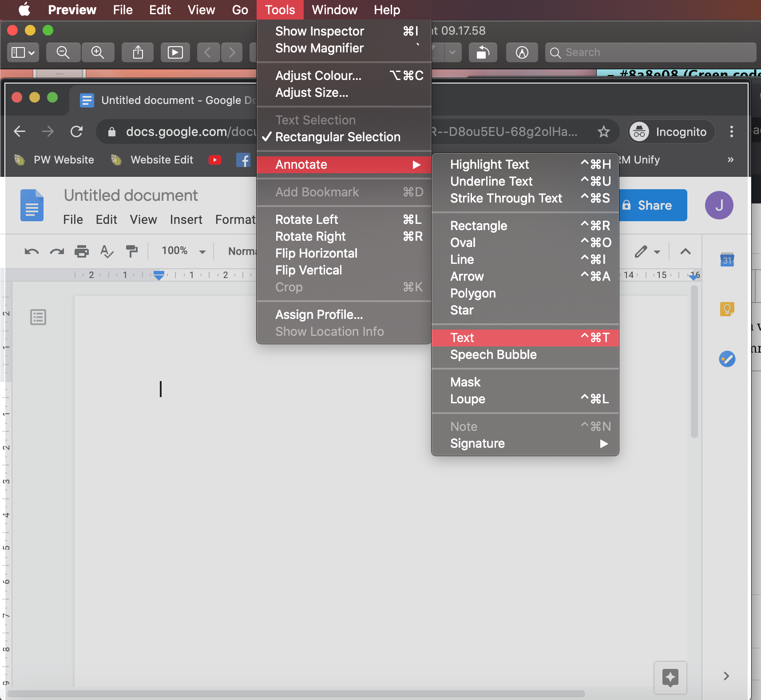
Task: Open the PW Website bookmark
Action: pos(55,159)
